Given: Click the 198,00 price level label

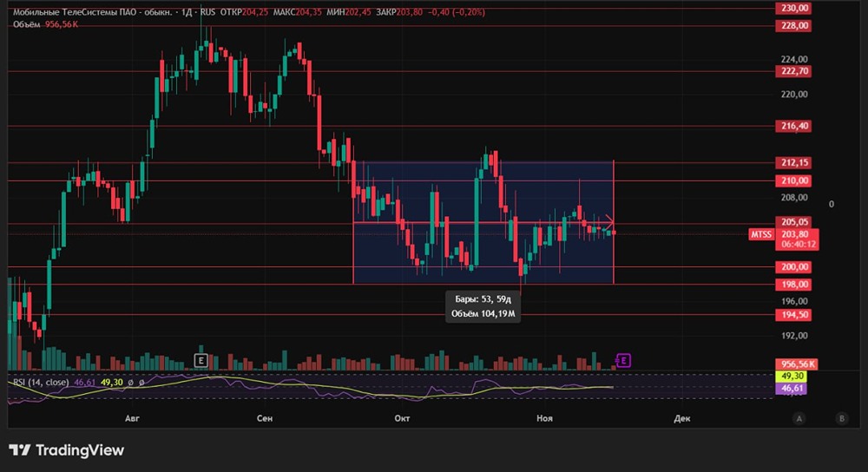Looking at the screenshot, I should (794, 285).
